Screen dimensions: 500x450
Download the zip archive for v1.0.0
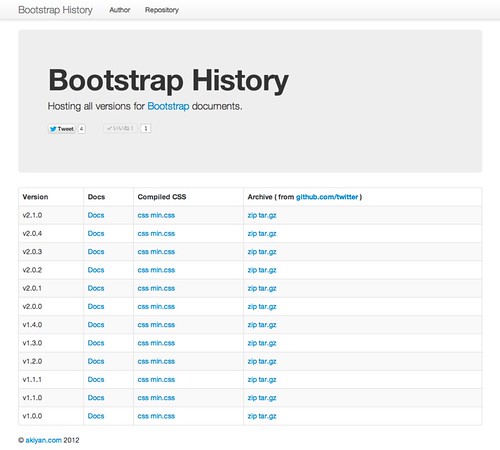click(x=252, y=416)
